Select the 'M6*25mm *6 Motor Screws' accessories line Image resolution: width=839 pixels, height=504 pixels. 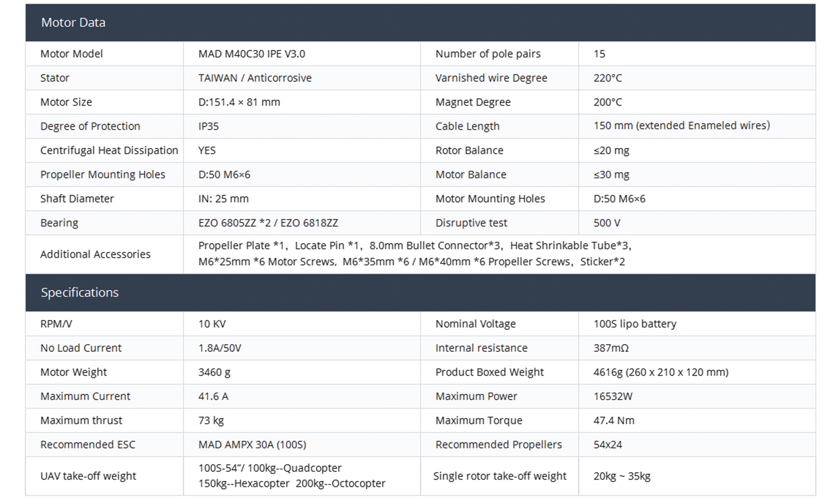(412, 261)
